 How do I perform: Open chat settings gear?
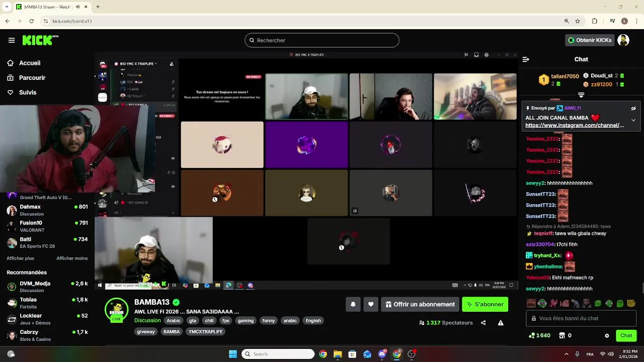tap(607, 335)
